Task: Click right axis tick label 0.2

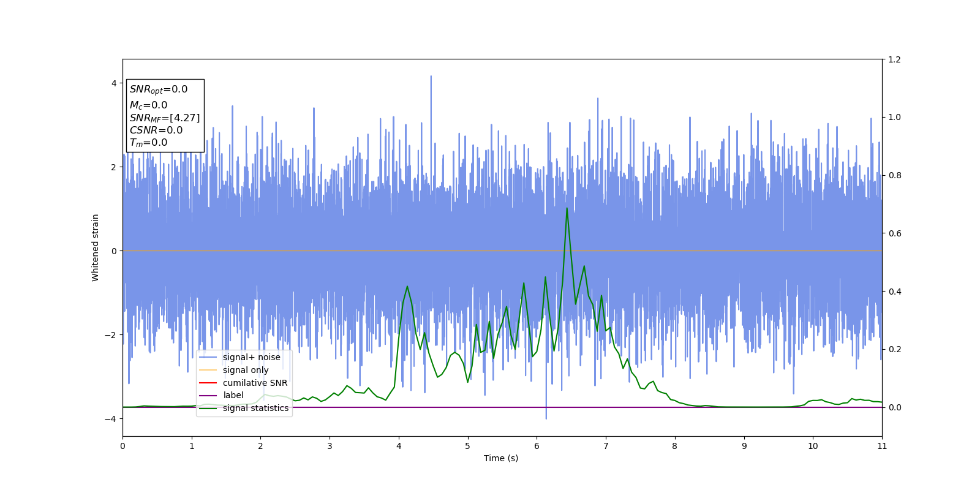Action: click(894, 349)
